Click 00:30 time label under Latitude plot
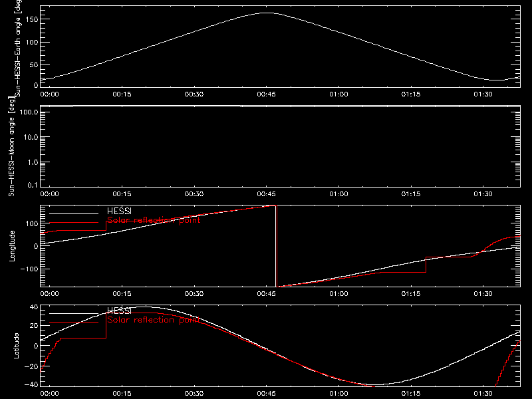This screenshot has width=532, height=399. tap(194, 393)
